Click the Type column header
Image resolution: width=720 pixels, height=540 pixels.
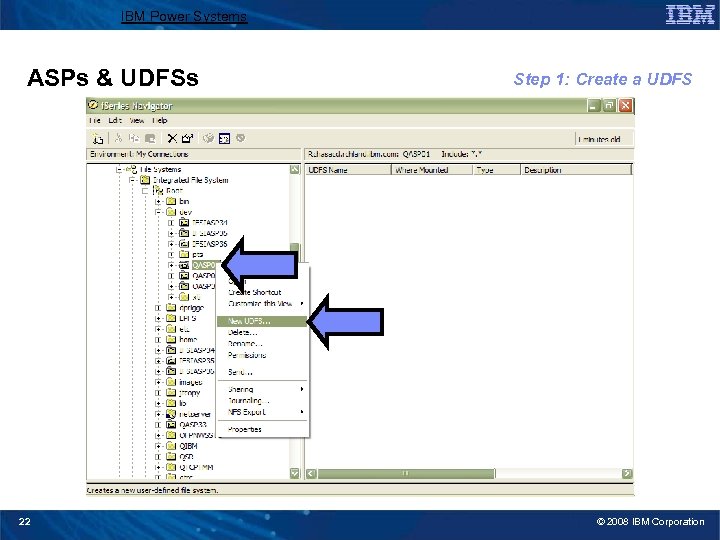(497, 170)
